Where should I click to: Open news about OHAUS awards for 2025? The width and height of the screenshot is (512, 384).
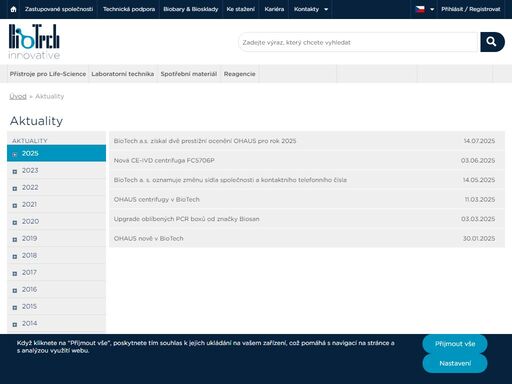tap(205, 141)
